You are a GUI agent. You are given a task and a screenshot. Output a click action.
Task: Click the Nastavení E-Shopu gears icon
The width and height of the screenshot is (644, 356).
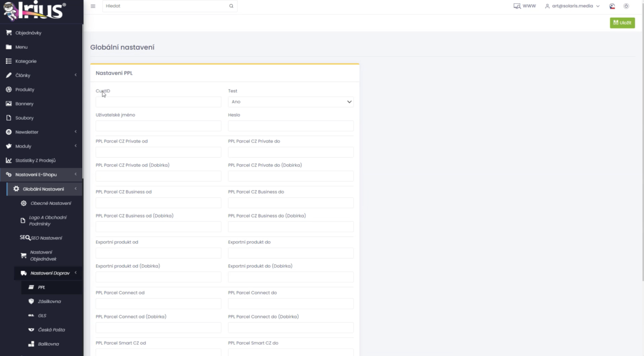pos(9,174)
